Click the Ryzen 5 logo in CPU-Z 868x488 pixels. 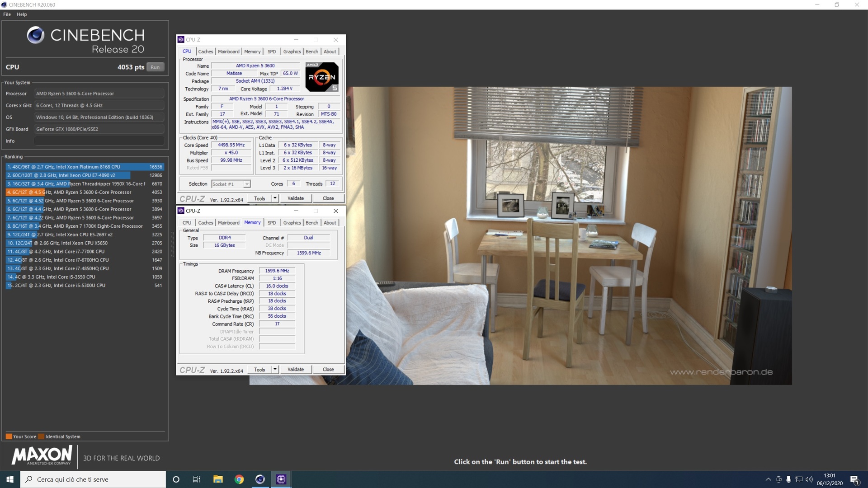322,77
